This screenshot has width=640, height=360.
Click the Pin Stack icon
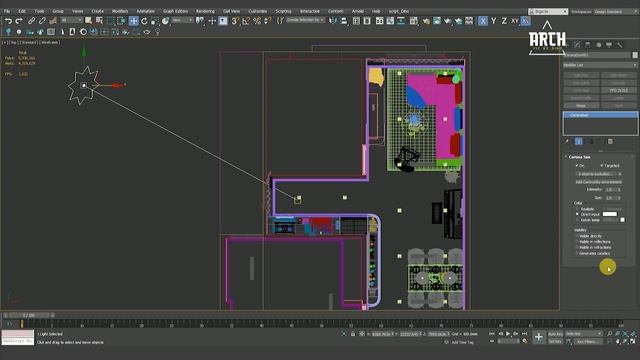tap(567, 142)
